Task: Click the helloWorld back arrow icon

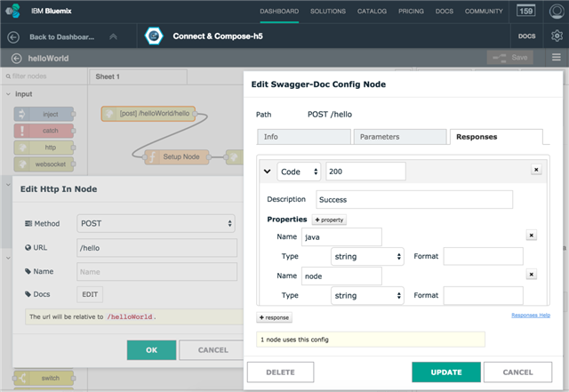Action: 16,59
